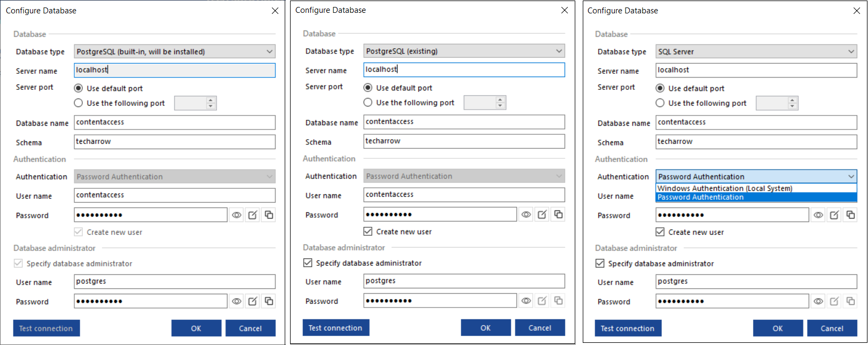868x345 pixels.
Task: Show user password in SQL Server dialog
Action: [818, 215]
